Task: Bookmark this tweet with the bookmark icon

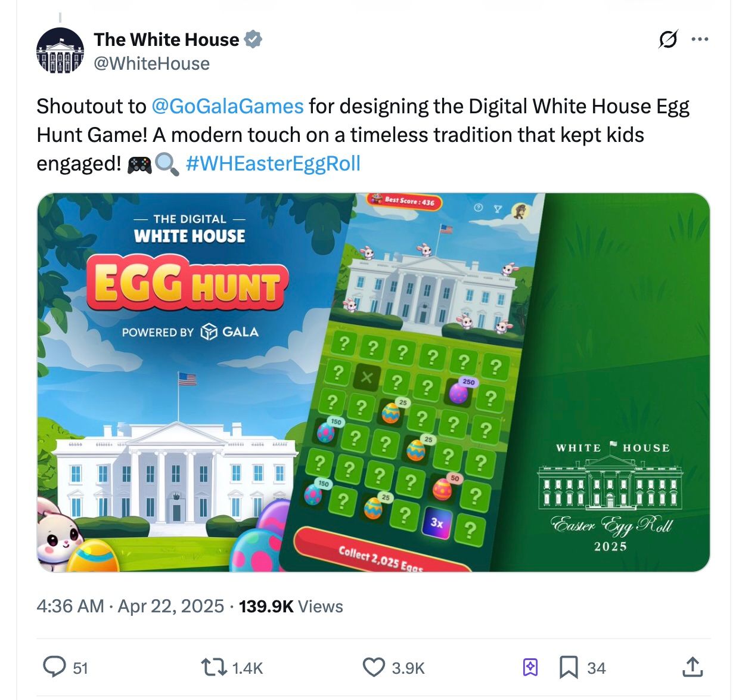Action: point(569,667)
